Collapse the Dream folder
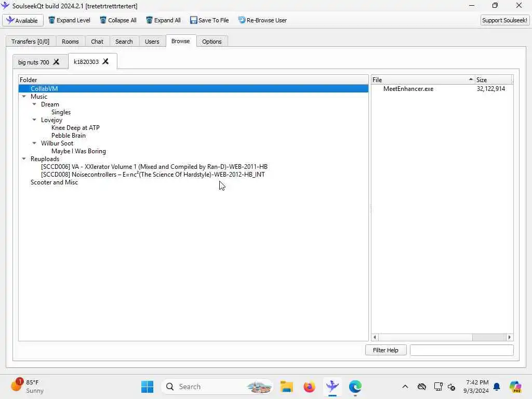The height and width of the screenshot is (399, 532). [34, 104]
